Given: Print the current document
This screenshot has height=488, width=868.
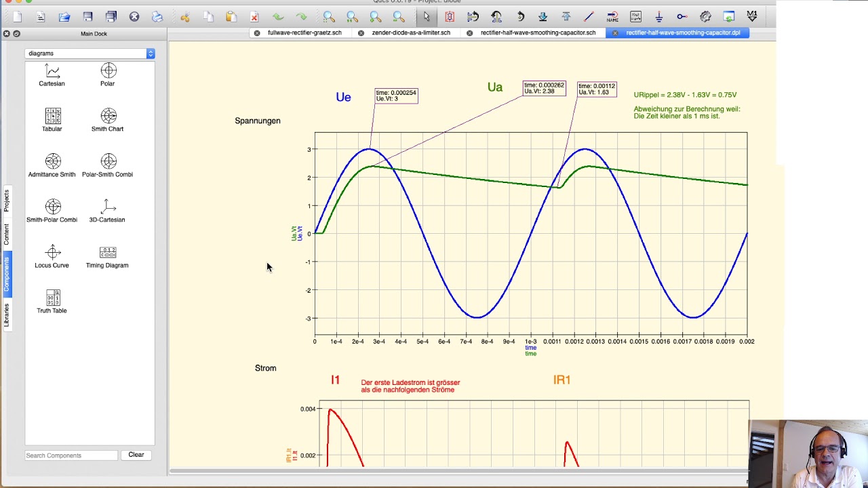Looking at the screenshot, I should click(157, 17).
